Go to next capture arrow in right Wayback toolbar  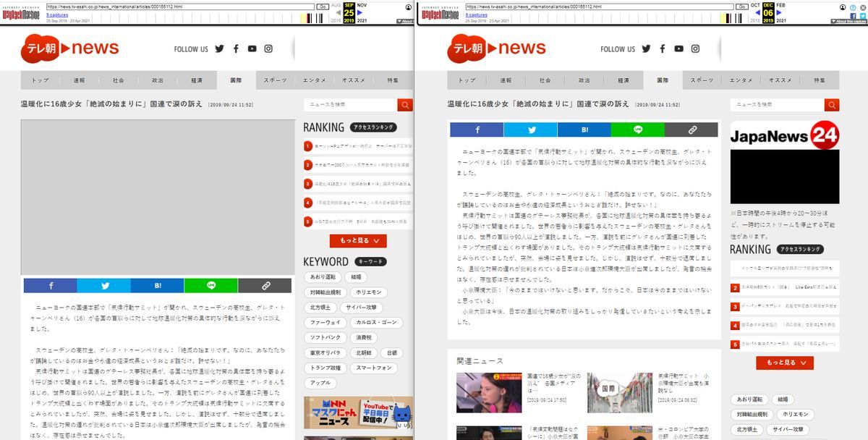pos(779,12)
